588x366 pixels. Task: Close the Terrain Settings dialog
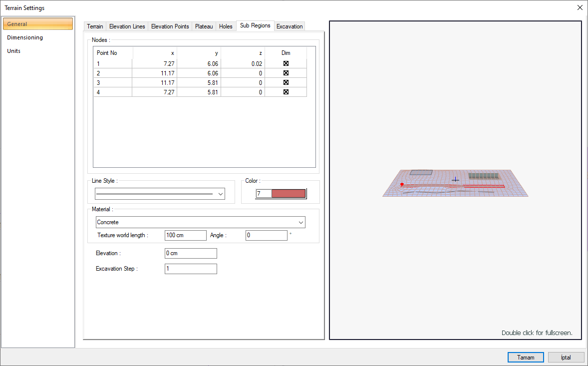580,7
